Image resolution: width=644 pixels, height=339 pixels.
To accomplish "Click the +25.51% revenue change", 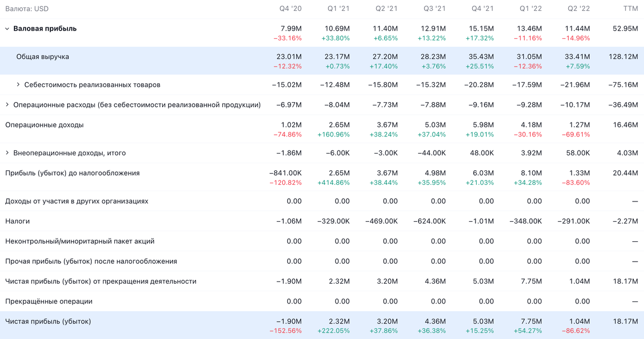I will 479,66.
